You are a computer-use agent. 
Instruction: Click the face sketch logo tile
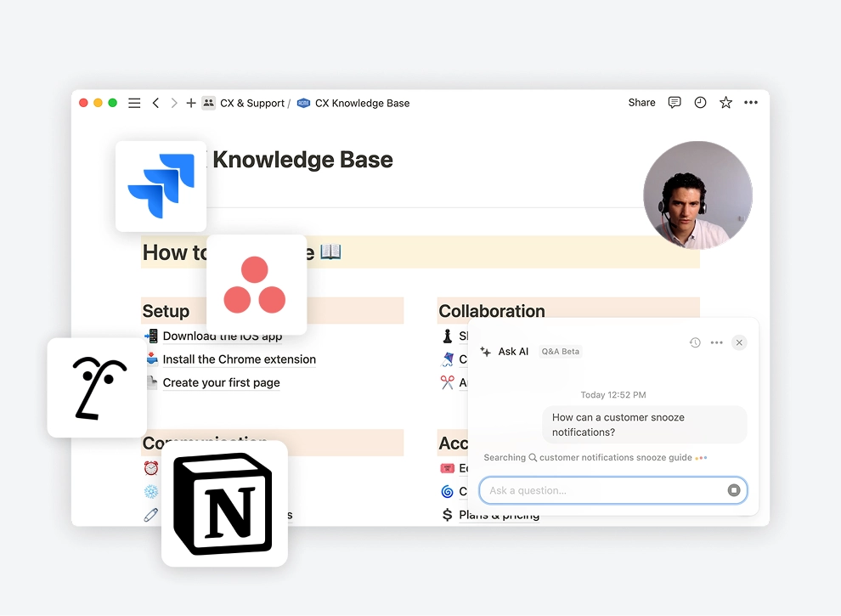click(97, 387)
